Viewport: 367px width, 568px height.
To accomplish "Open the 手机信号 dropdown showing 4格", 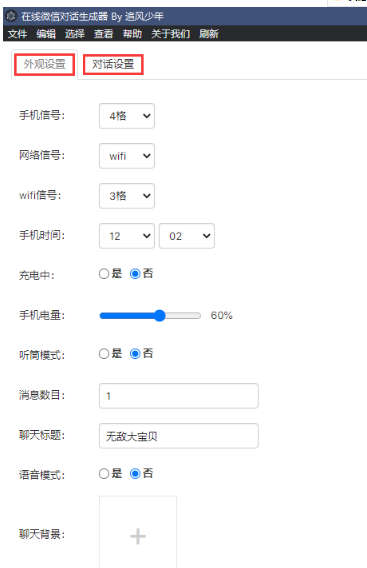I will (x=127, y=116).
